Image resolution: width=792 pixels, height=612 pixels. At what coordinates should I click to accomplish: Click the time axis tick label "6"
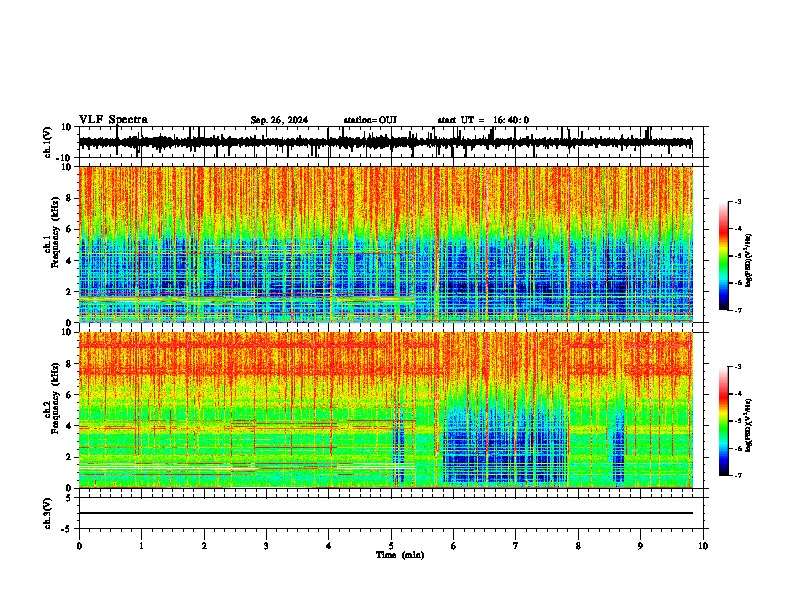454,546
